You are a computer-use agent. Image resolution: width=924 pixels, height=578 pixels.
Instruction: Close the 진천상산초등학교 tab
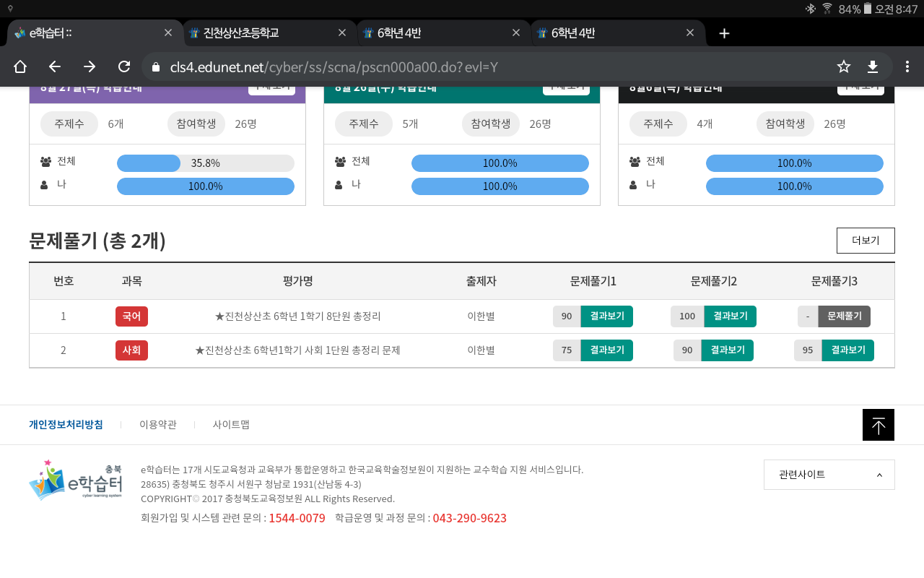343,33
